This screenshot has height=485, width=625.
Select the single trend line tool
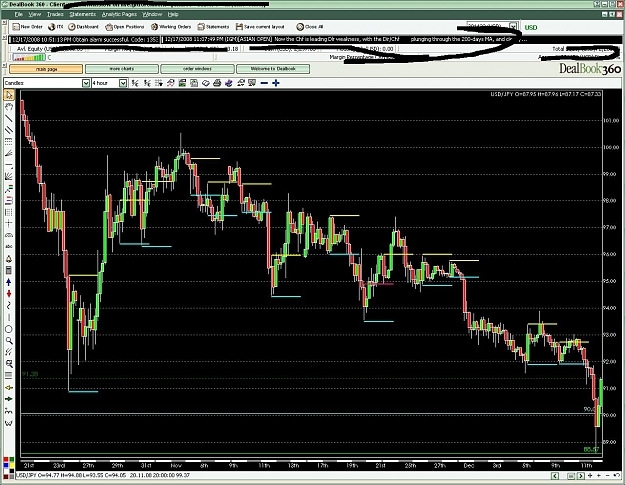tap(9, 118)
